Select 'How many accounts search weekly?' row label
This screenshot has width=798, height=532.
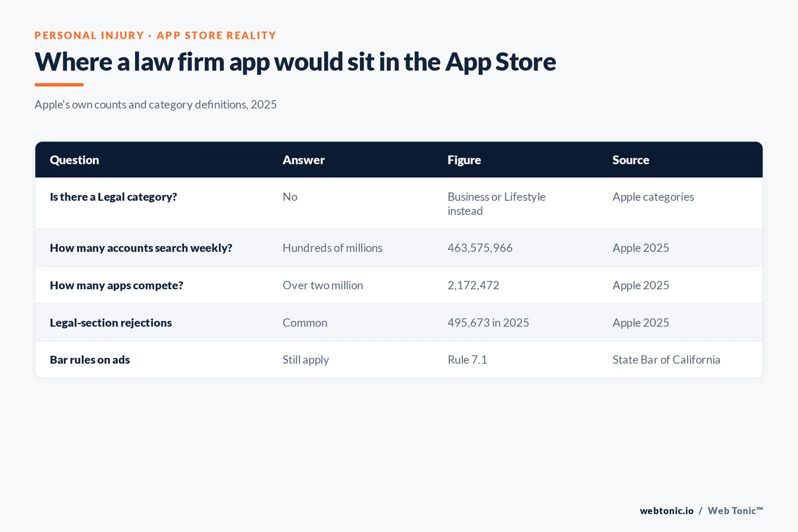coord(141,248)
